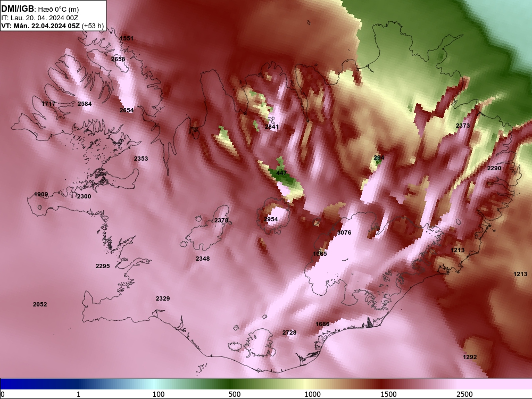Image resolution: width=532 pixels, height=399 pixels.
Task: Click the 1 tick on color scale
Action: click(x=78, y=394)
